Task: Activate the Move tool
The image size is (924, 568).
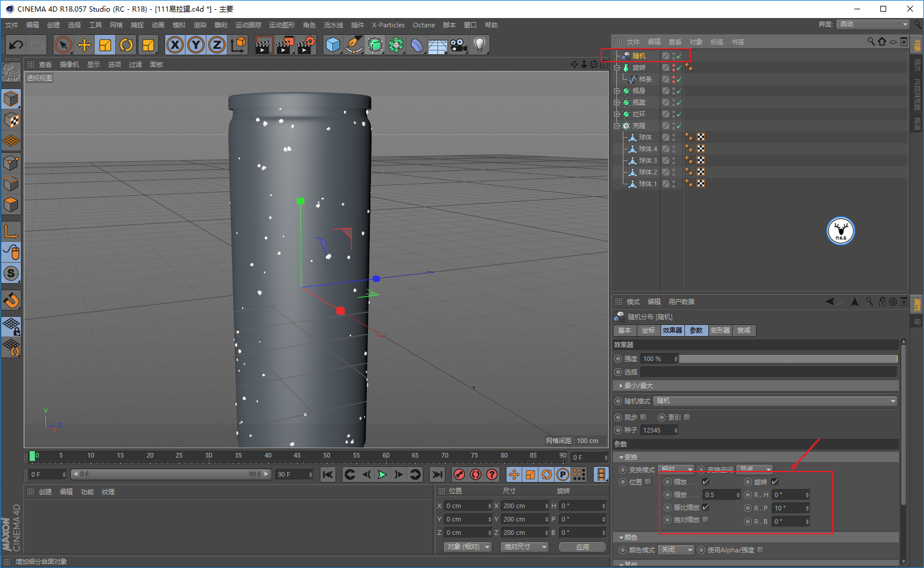Action: [x=84, y=45]
